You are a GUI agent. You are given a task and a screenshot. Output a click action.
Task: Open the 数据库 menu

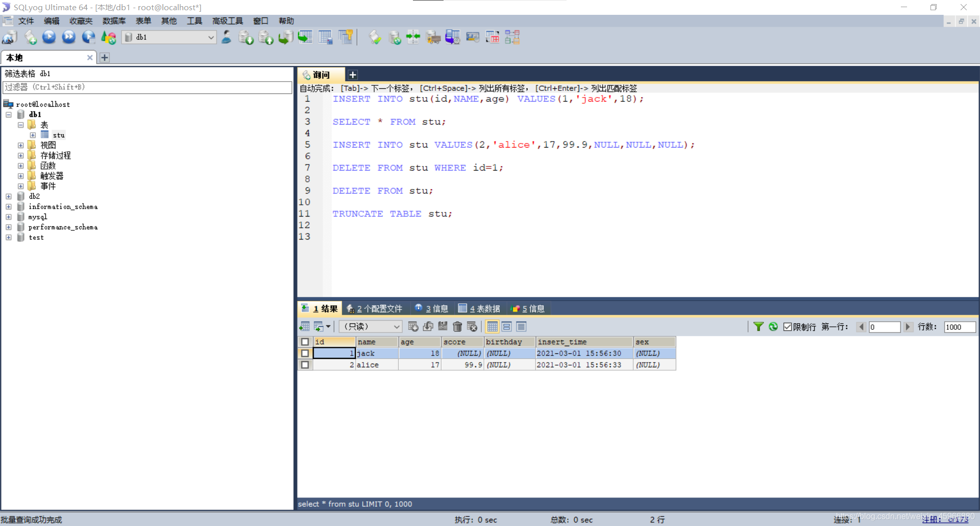114,21
